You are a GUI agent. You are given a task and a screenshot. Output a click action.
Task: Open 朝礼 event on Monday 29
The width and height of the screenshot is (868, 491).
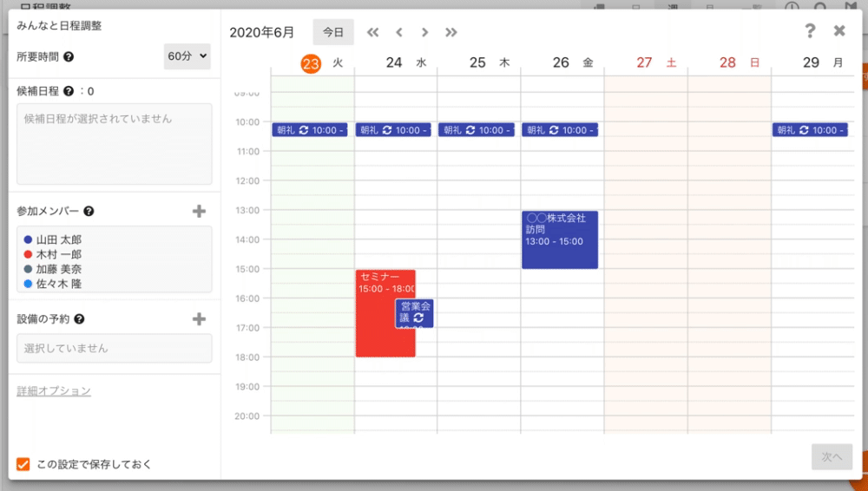[x=810, y=130]
